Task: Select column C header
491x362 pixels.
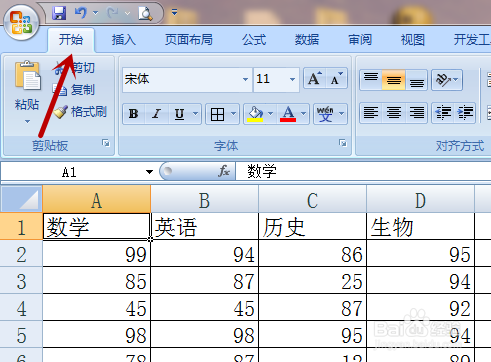Action: (313, 200)
